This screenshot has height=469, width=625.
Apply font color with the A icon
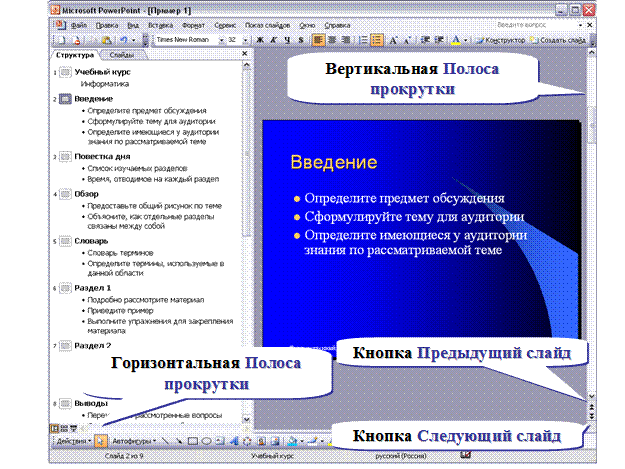(456, 40)
